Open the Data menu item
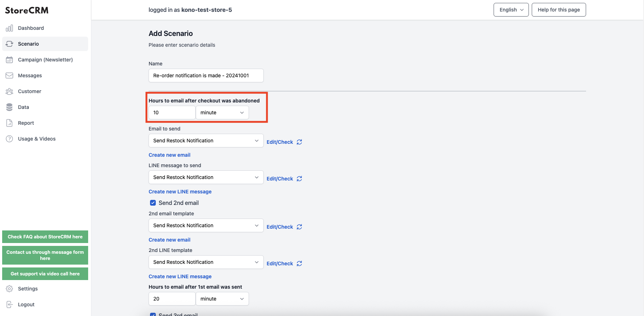644x316 pixels. coord(45,107)
